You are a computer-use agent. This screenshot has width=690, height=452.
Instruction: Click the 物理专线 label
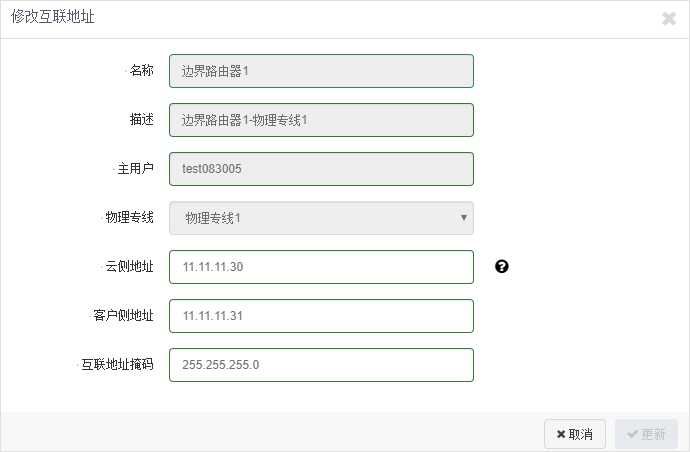(x=129, y=217)
